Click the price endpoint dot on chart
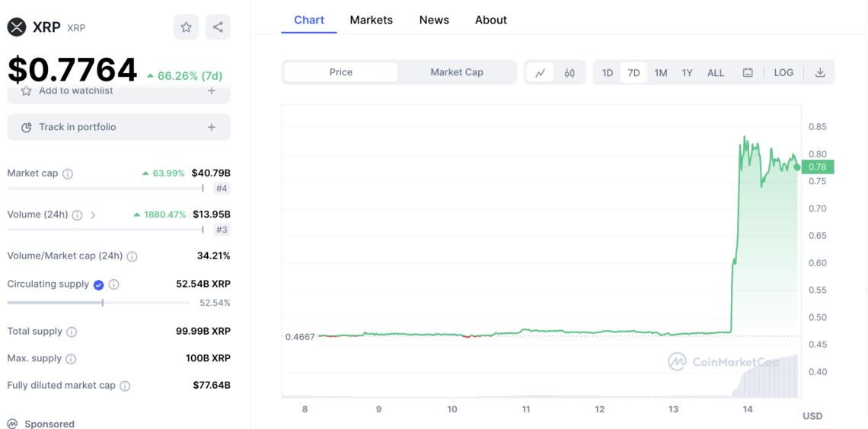The width and height of the screenshot is (868, 429). coord(797,167)
